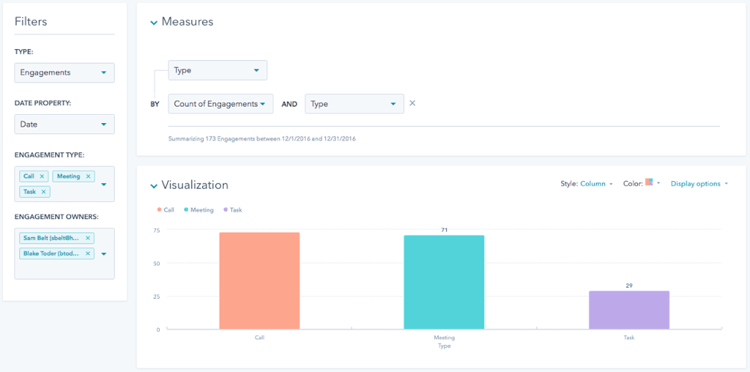Expand the engagement type multi-select arrow
Viewport: 750px width, 372px height.
104,184
